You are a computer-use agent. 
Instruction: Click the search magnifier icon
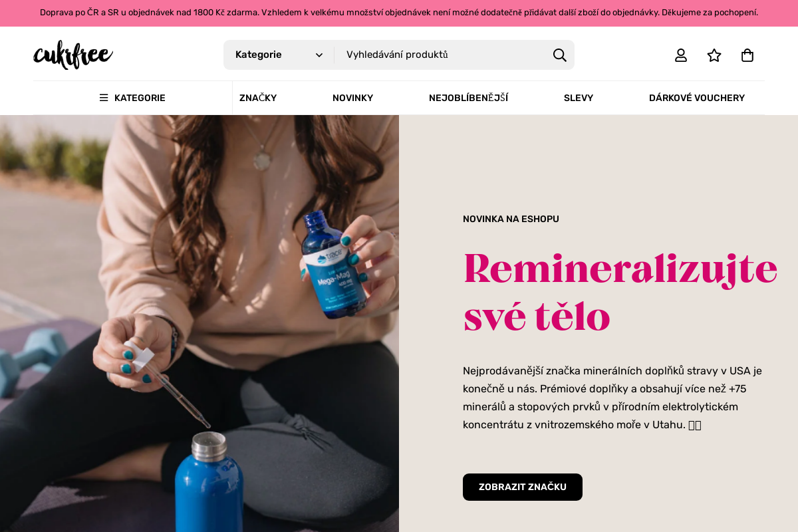click(560, 55)
